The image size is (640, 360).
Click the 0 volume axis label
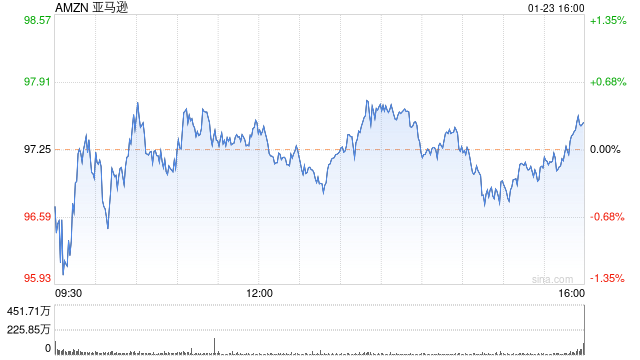[48, 348]
